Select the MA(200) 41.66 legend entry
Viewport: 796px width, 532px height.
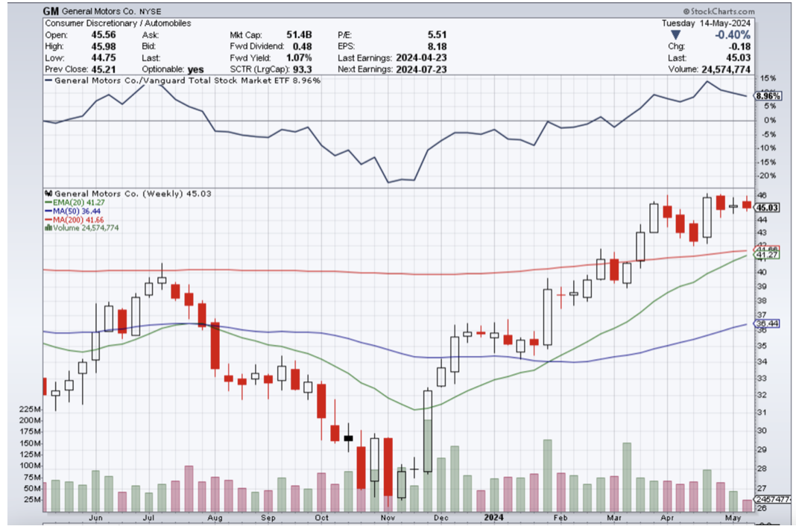[74, 219]
